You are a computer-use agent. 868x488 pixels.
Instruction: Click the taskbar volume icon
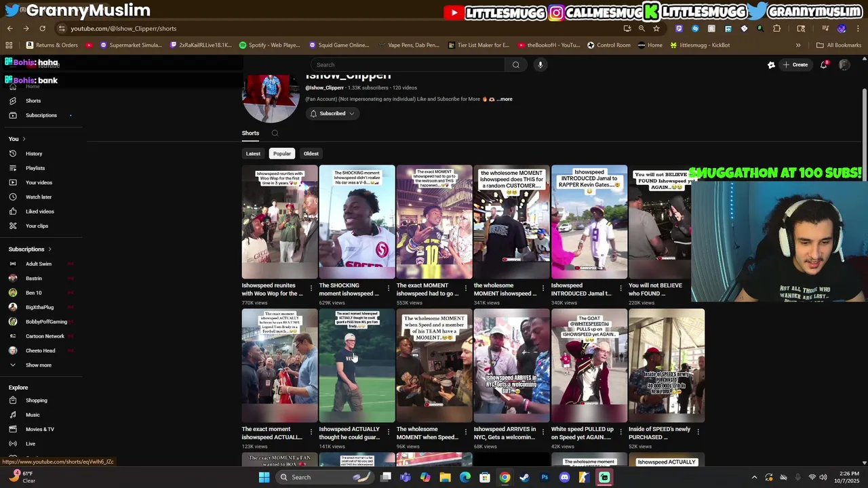(x=823, y=477)
